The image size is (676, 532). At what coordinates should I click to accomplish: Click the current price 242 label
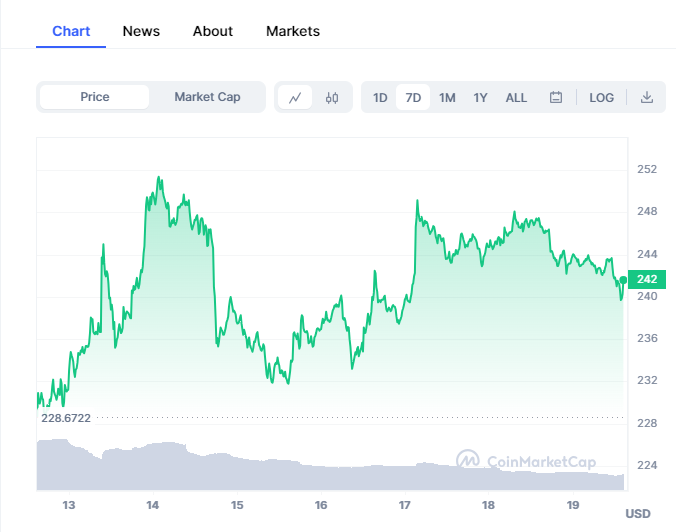pyautogui.click(x=647, y=279)
